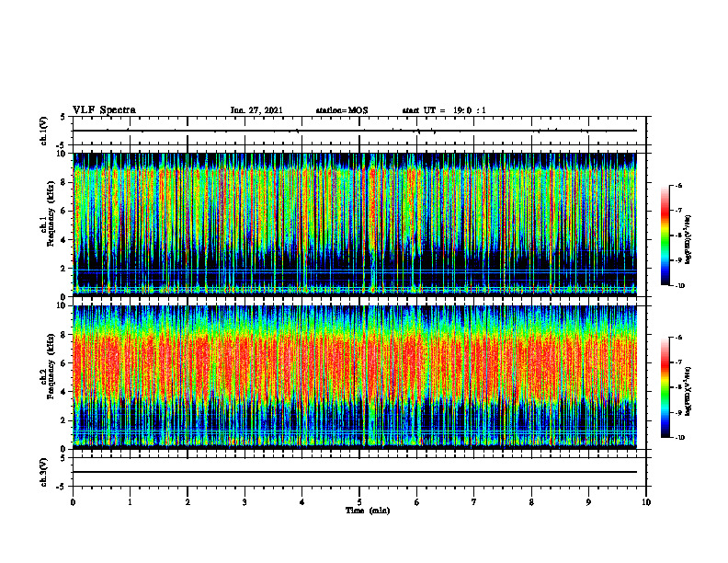Click time axis tick label "5"

click(359, 502)
